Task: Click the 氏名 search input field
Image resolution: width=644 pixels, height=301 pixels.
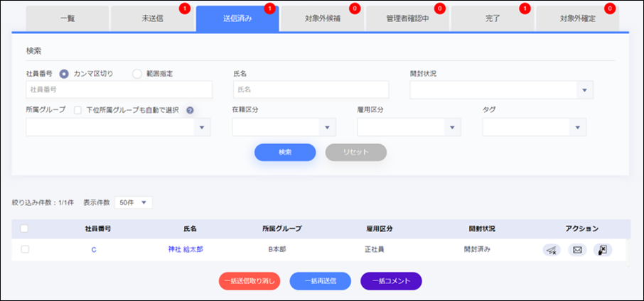Action: 311,90
